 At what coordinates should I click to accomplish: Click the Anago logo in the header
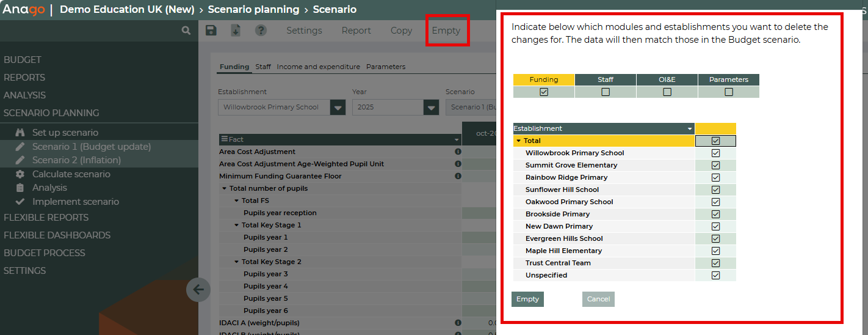[x=24, y=10]
